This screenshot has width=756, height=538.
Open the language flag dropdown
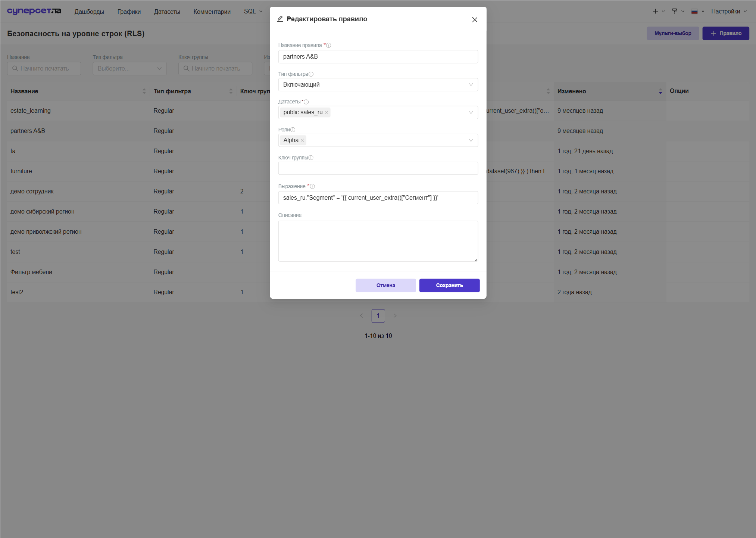697,12
